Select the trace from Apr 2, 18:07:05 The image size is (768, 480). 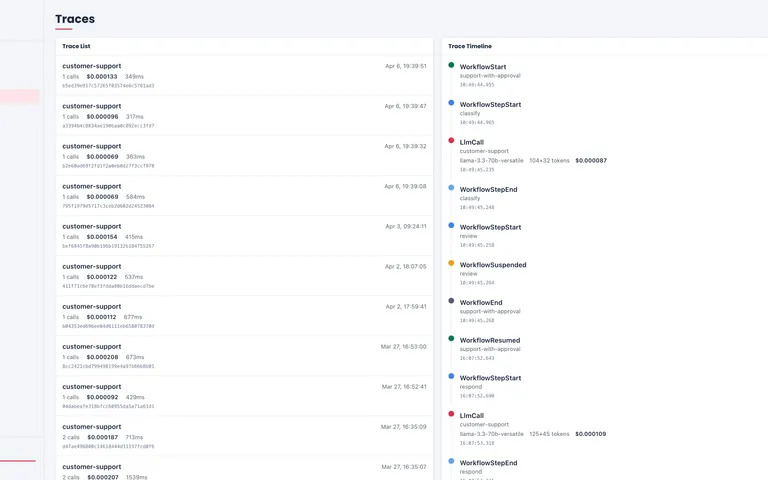click(244, 275)
